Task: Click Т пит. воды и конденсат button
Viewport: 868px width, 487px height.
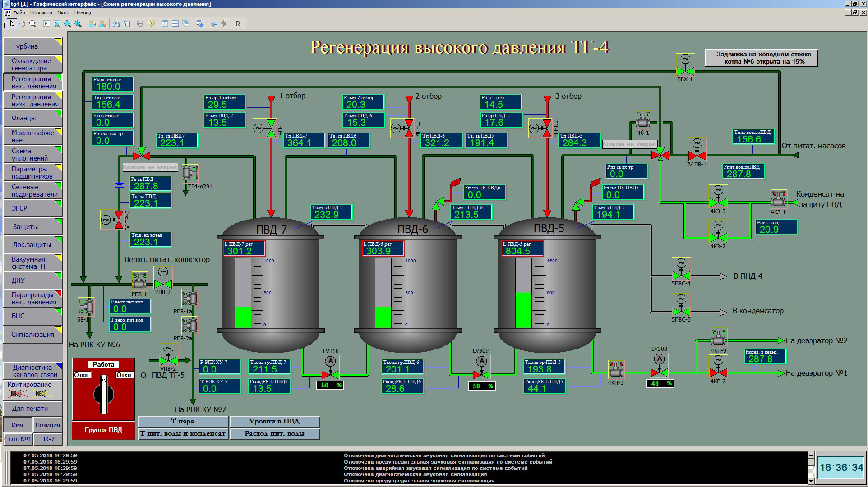Action: tap(183, 434)
